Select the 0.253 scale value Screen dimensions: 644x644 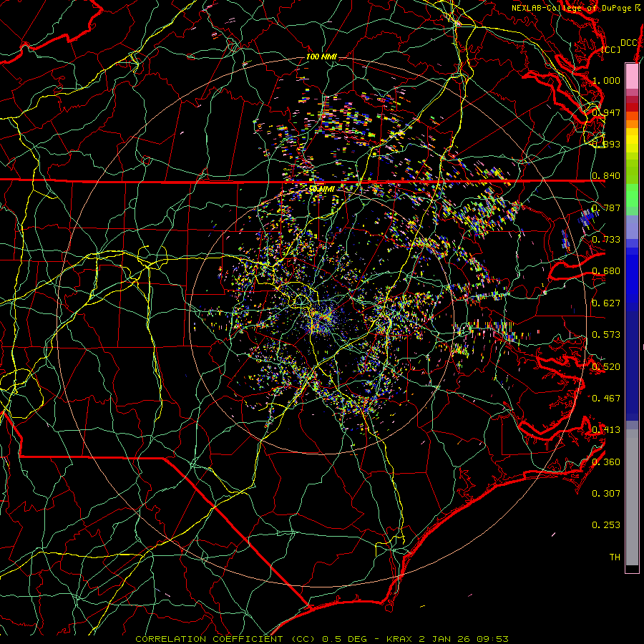point(606,525)
